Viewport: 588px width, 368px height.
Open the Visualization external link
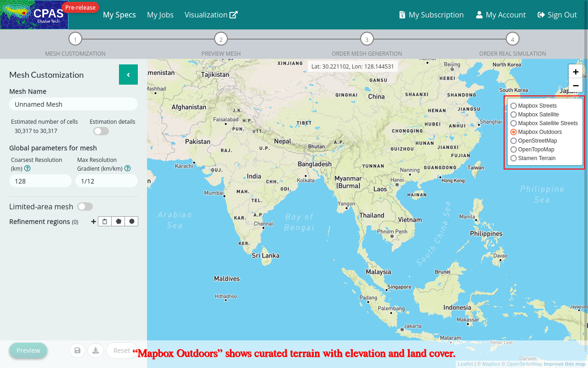coord(211,15)
